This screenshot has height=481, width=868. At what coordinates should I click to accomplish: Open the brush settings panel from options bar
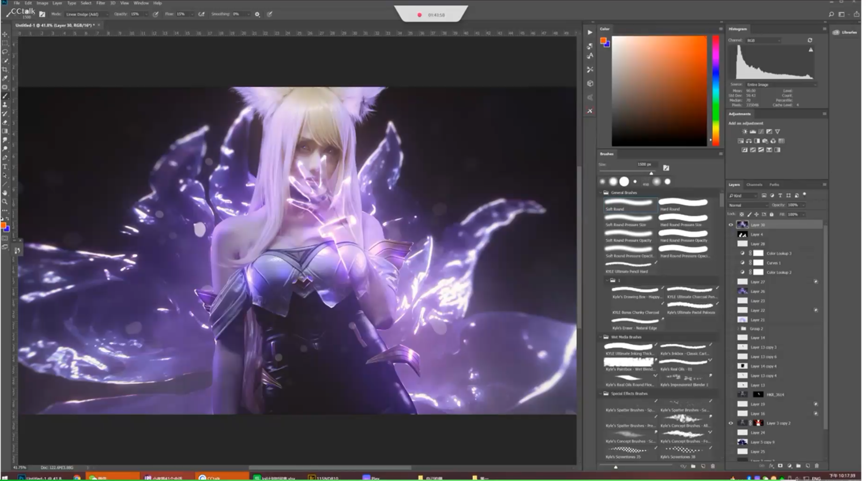pos(42,14)
